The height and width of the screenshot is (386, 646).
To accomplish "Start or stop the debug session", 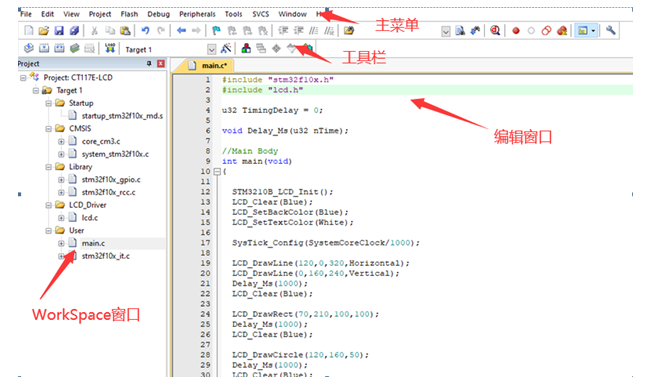I will point(495,30).
